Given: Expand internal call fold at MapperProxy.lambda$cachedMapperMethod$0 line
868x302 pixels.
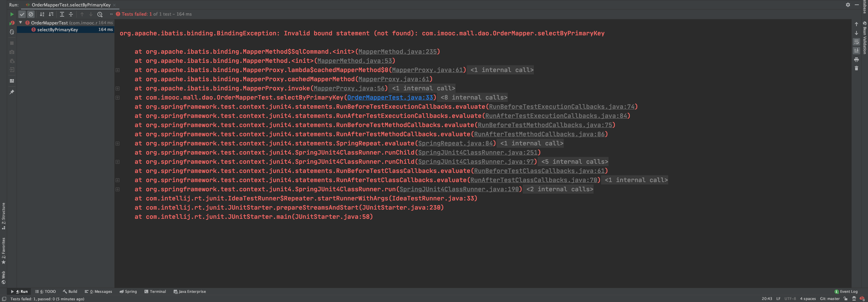Looking at the screenshot, I should 117,70.
